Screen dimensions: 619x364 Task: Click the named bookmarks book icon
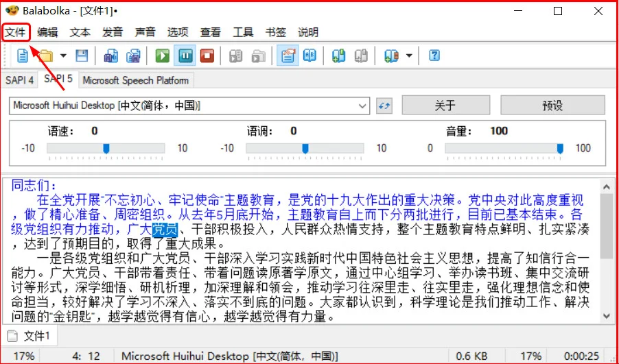pos(391,56)
